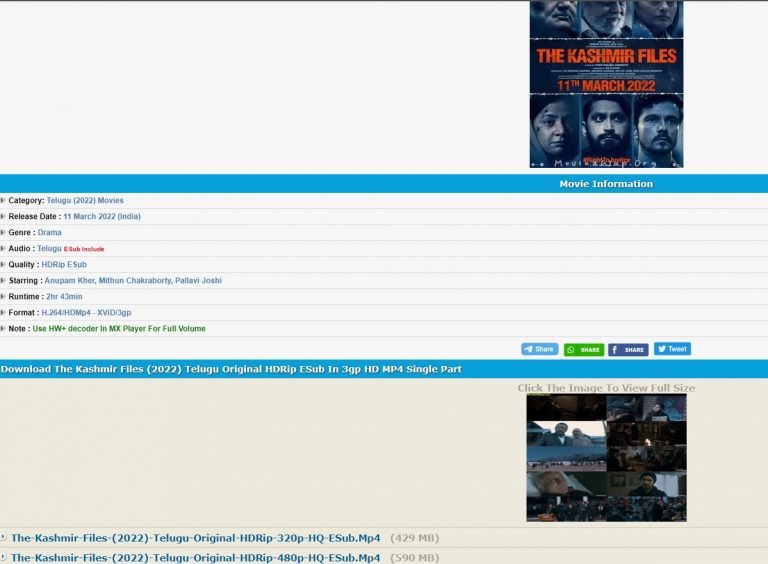Click the arrow bullet beside Audio
Viewport: 768px width, 564px height.
coord(3,249)
